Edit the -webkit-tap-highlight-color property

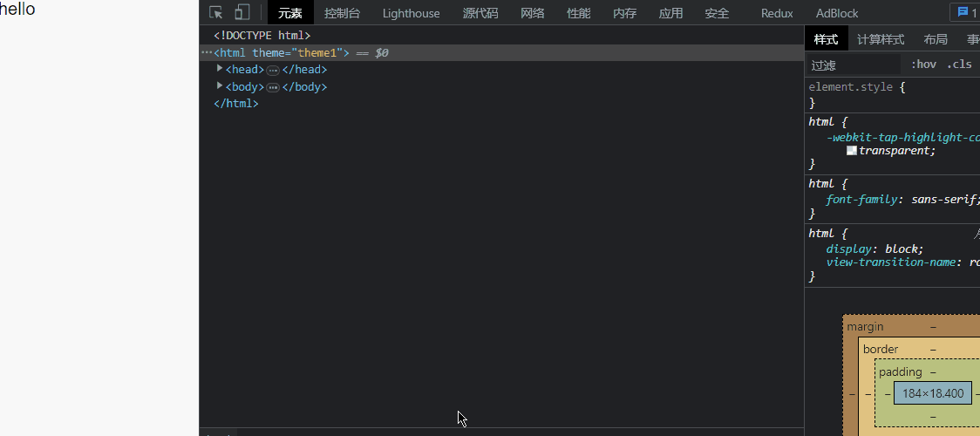[903, 138]
